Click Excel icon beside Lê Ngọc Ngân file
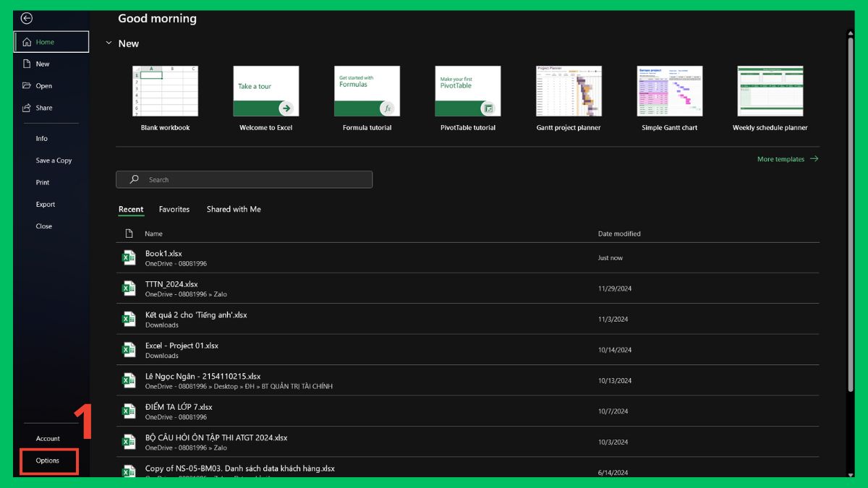Screen dimensions: 868x488 tap(129, 380)
